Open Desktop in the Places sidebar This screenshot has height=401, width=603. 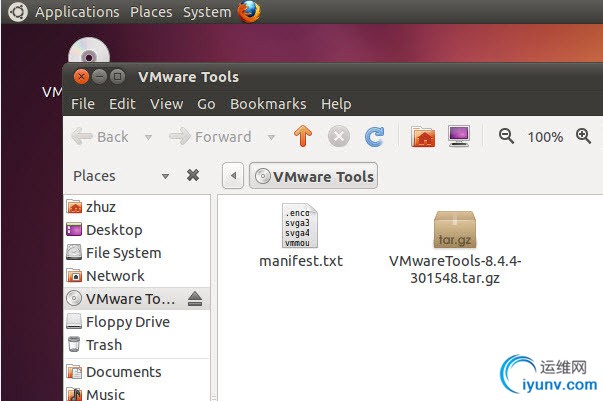[137, 230]
